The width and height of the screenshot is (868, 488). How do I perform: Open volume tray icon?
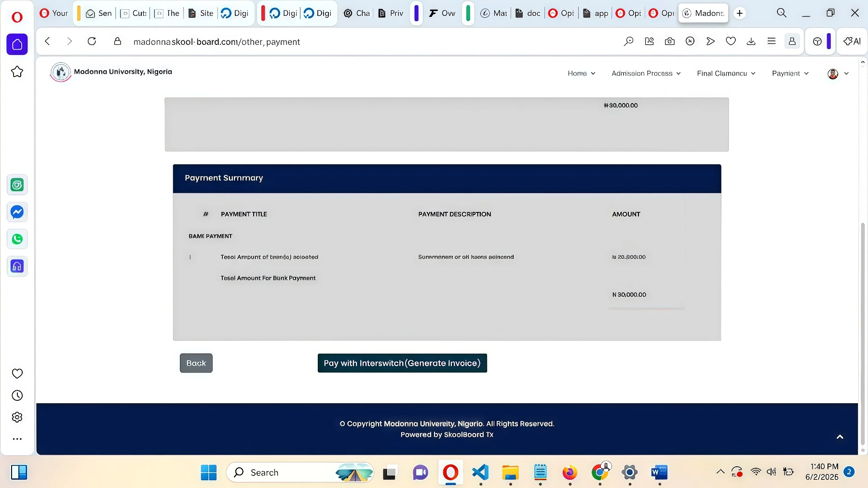pos(771,472)
